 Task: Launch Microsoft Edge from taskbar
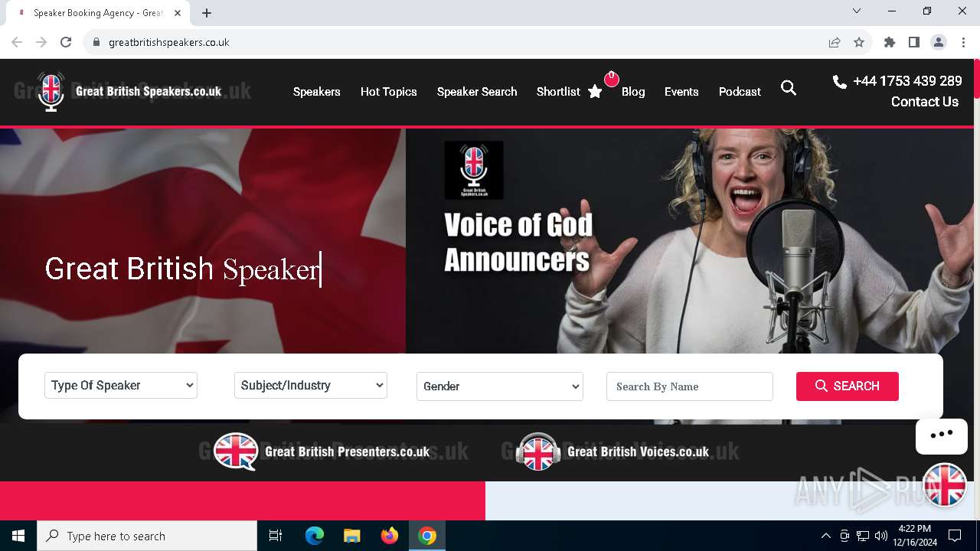[x=315, y=536]
